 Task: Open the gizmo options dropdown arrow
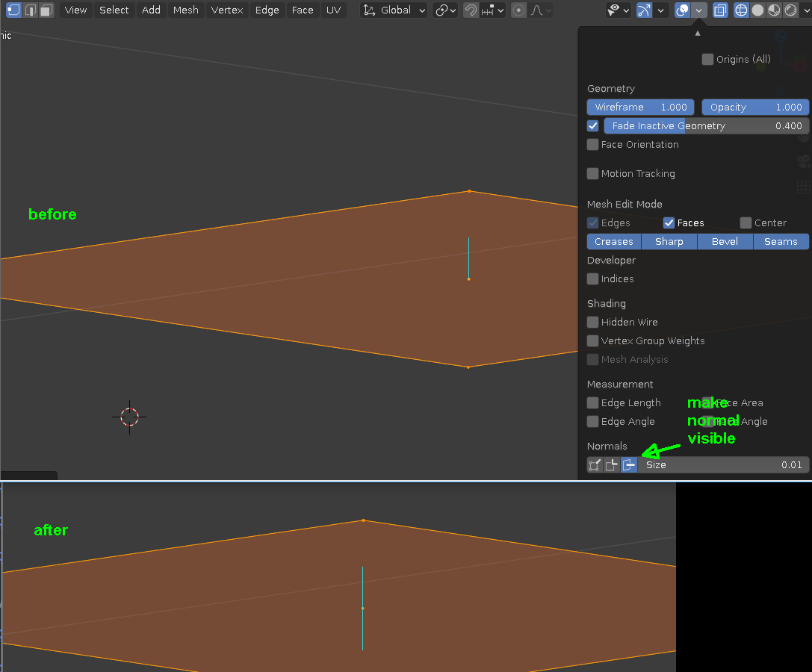coord(660,10)
